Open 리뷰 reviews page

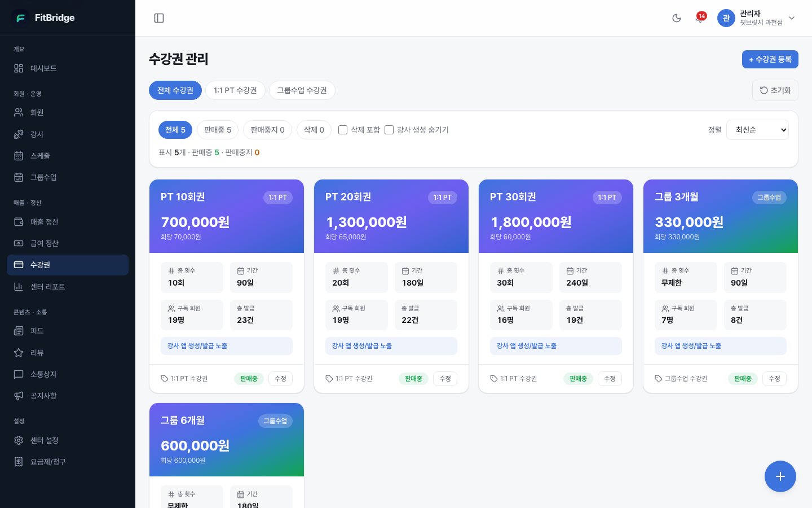[68, 353]
